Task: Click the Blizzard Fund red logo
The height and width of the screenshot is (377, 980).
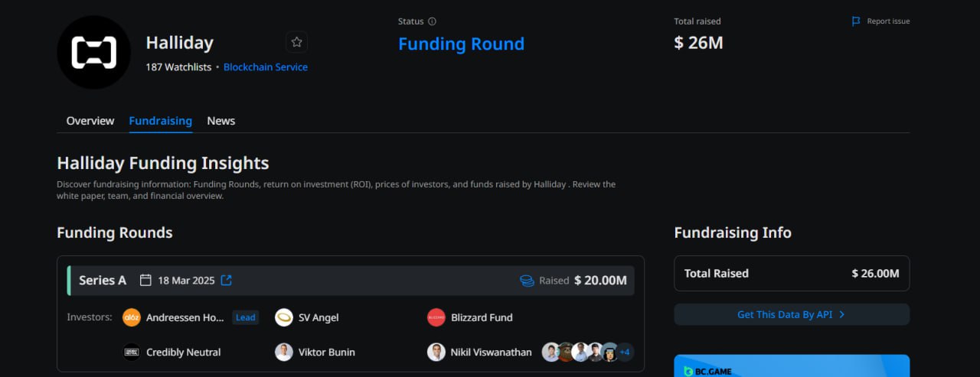Action: click(x=436, y=317)
